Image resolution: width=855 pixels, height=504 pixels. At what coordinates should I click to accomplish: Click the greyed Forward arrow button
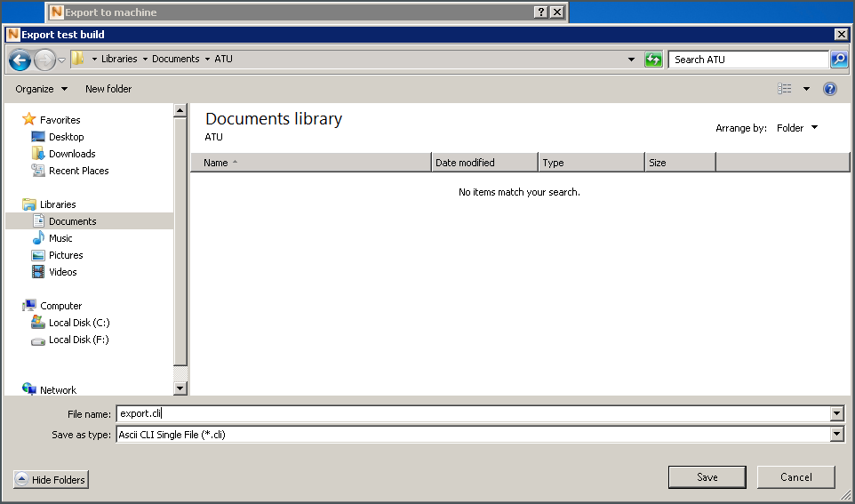(44, 60)
